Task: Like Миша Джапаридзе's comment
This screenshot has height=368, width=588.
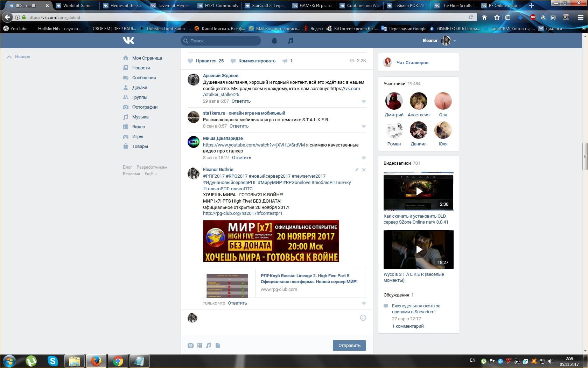Action: (x=364, y=158)
